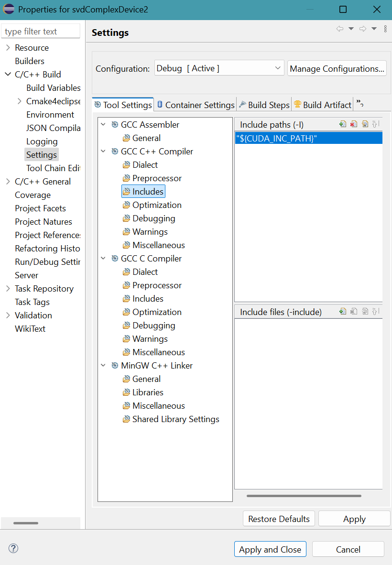The height and width of the screenshot is (565, 392).
Task: Open the Container Settings tab
Action: (196, 105)
